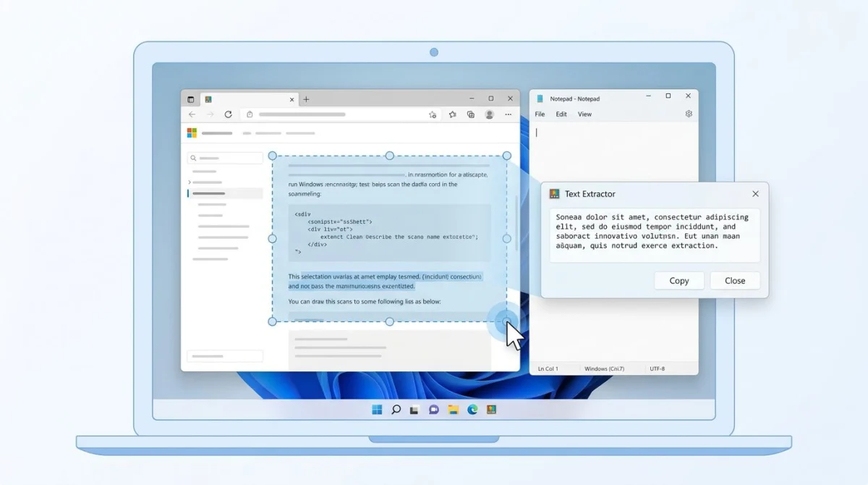Click the browser forward arrow
Image resolution: width=868 pixels, height=485 pixels.
[210, 114]
